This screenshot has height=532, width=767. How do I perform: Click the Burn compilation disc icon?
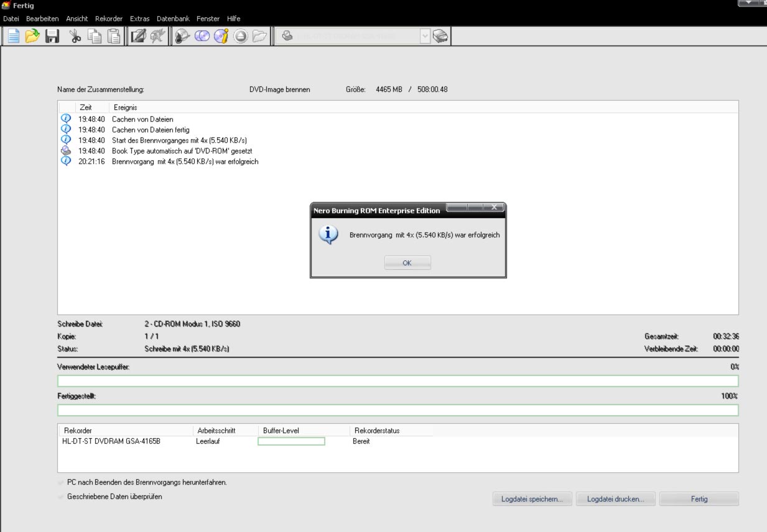click(x=182, y=36)
